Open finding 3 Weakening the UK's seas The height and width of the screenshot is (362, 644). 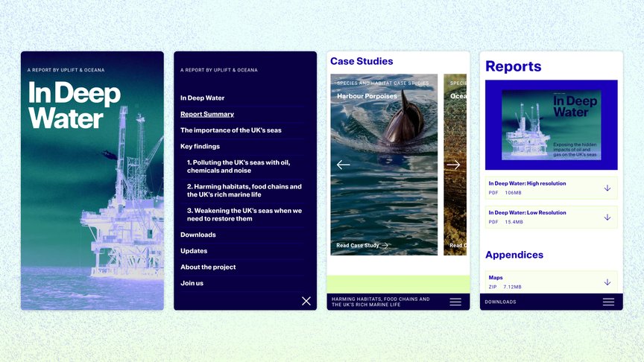point(244,215)
